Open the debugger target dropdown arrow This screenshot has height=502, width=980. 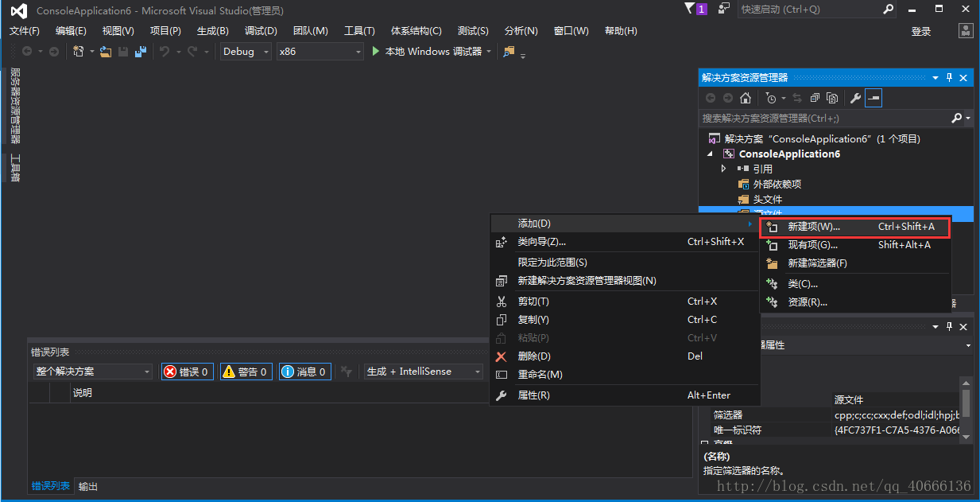tap(489, 52)
